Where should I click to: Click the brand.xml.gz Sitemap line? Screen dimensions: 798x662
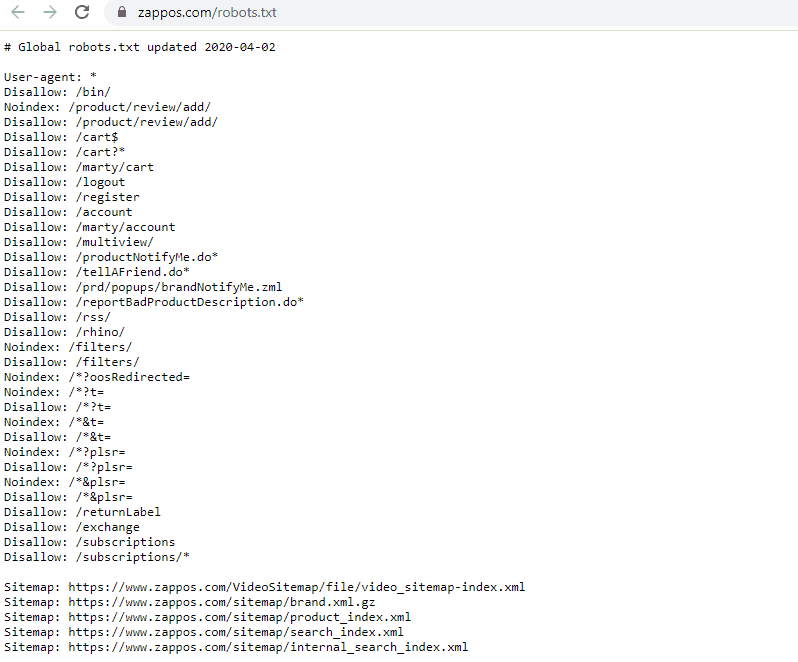click(190, 602)
